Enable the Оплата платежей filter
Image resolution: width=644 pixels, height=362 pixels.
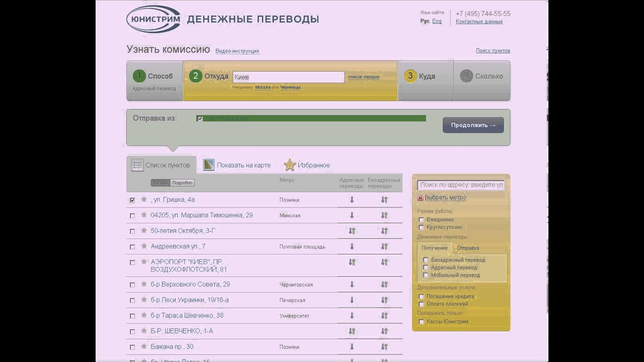click(x=422, y=304)
